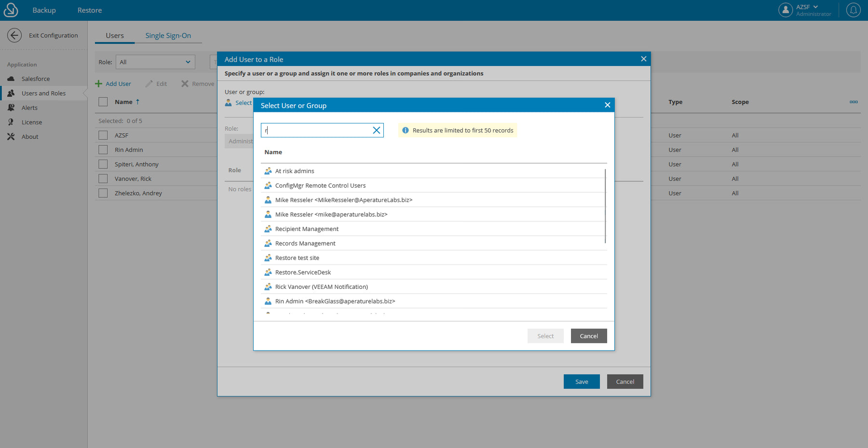This screenshot has height=448, width=868.
Task: Select the Records Management group entry
Action: (x=305, y=244)
